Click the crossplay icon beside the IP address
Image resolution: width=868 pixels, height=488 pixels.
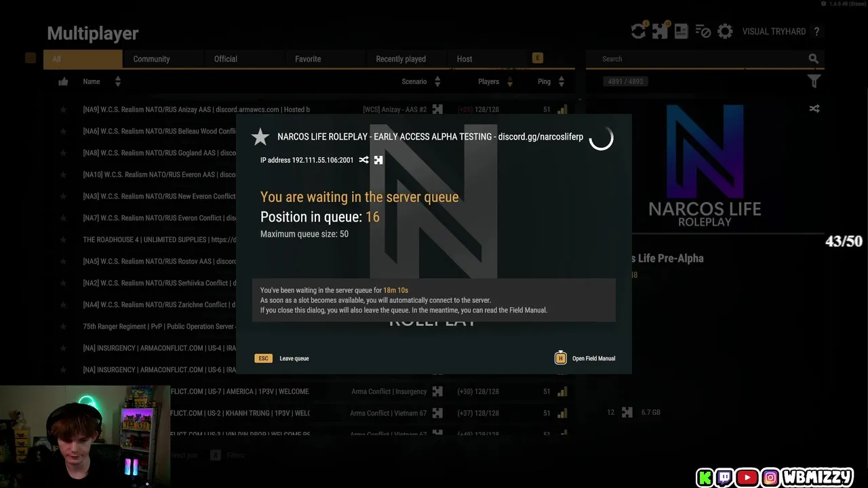point(364,160)
